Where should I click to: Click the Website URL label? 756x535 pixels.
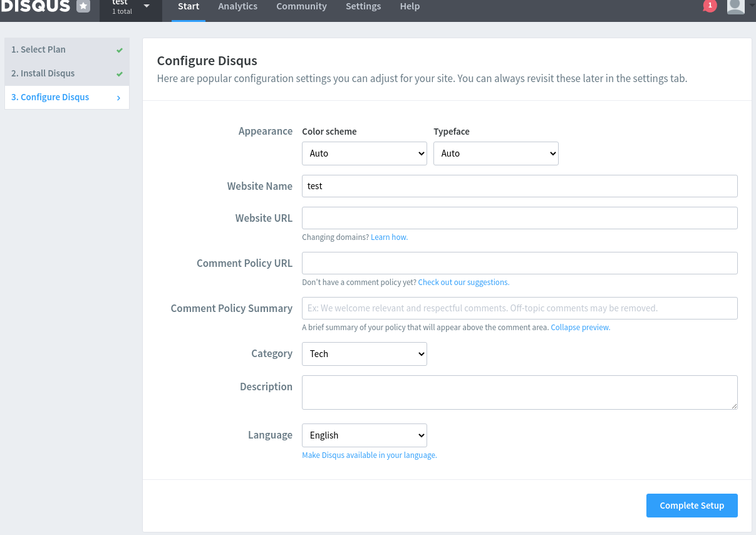[x=264, y=218]
